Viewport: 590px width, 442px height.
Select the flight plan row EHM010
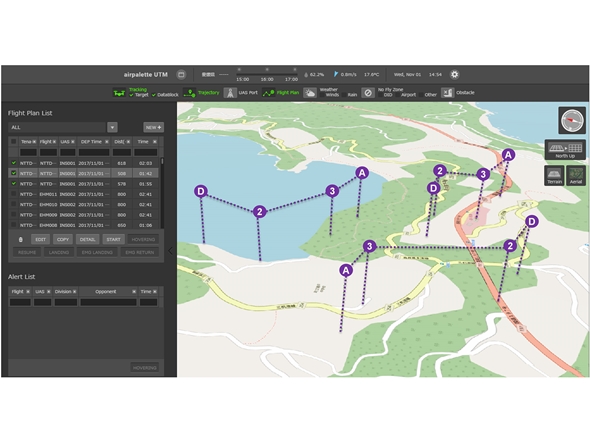84,205
